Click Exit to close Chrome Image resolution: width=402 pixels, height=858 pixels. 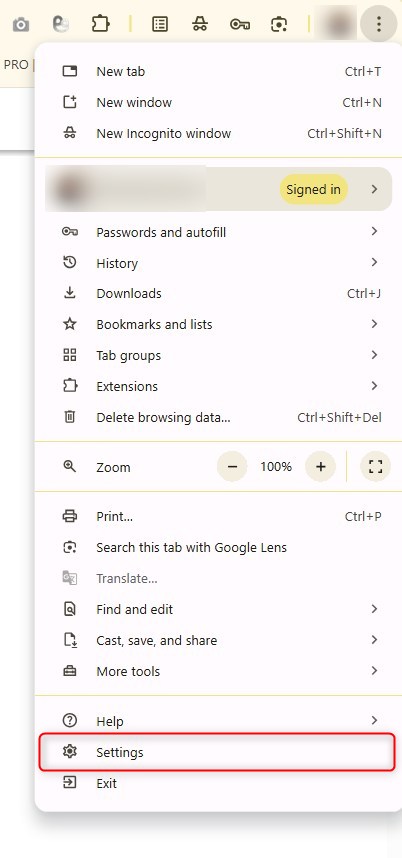click(x=218, y=784)
